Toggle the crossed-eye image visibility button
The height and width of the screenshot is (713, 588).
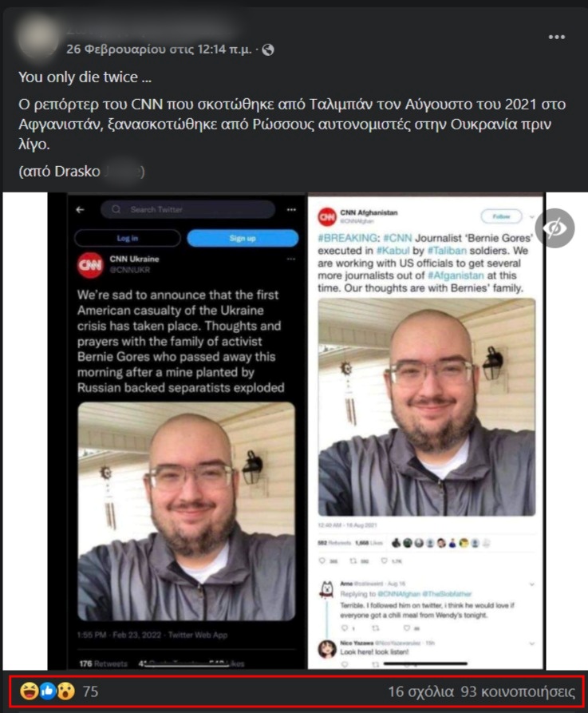(x=554, y=228)
